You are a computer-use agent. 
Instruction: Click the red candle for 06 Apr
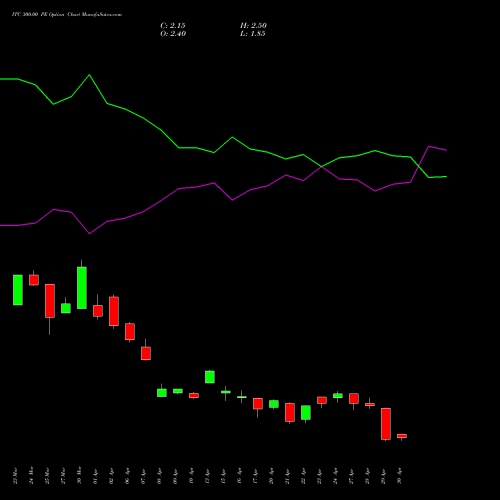130,332
